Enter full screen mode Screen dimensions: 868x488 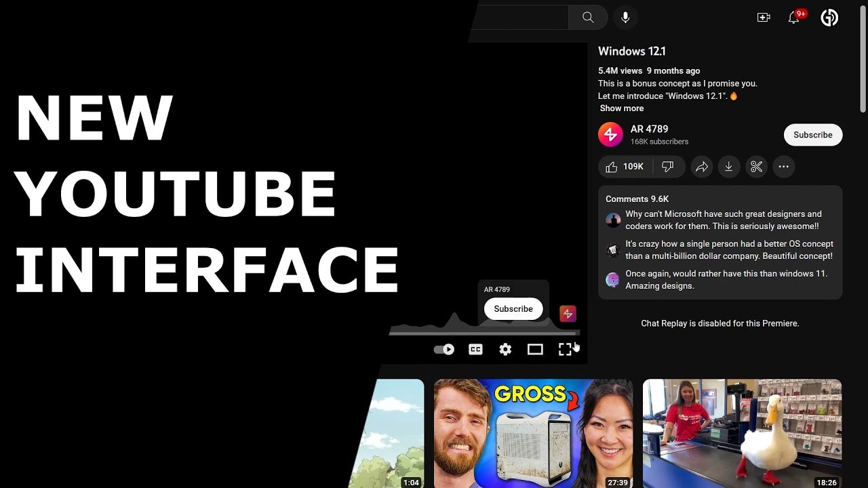point(565,350)
